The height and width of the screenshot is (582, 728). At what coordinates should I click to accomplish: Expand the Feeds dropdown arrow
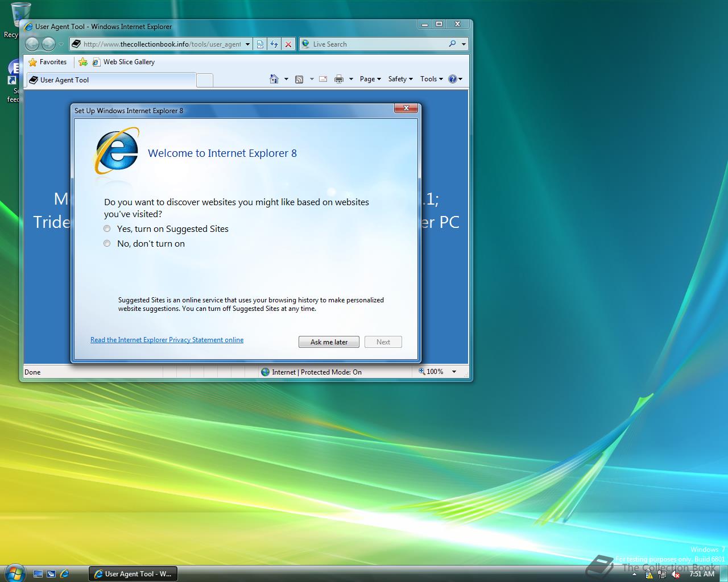click(x=312, y=80)
